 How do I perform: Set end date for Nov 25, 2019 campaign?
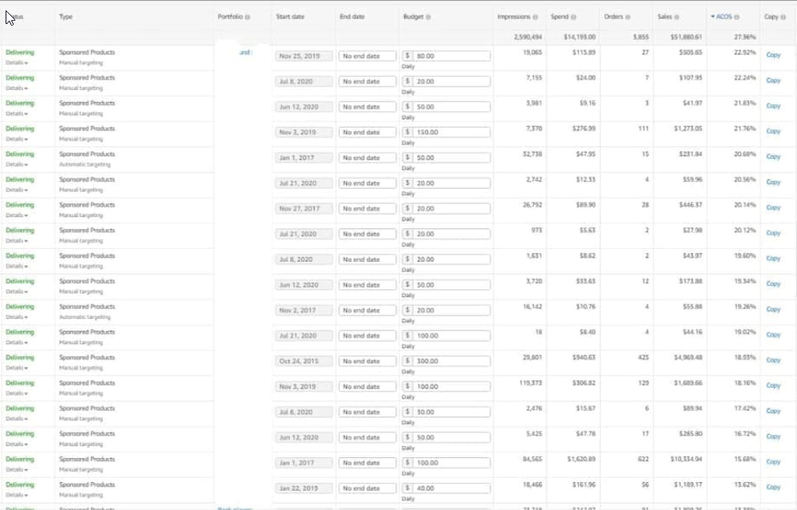tap(367, 56)
